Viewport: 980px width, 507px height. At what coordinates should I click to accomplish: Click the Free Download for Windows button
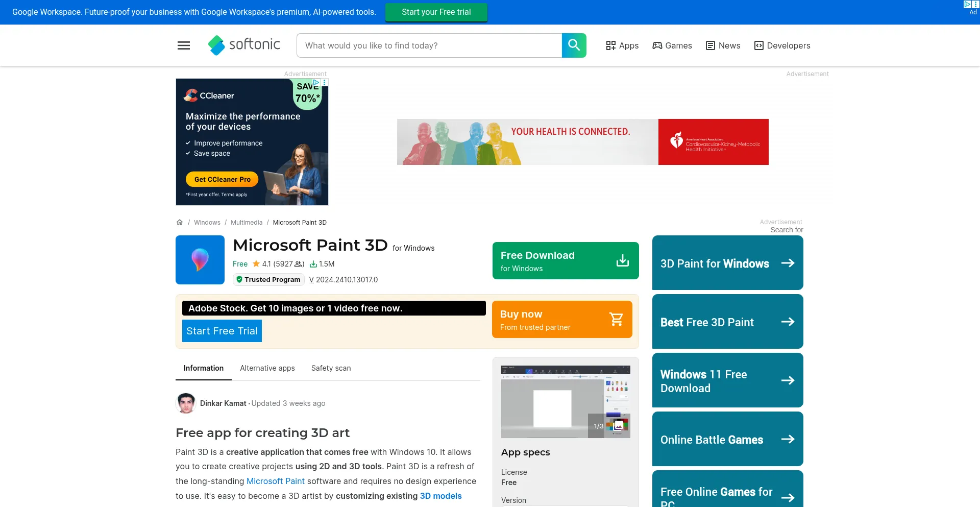[566, 261]
